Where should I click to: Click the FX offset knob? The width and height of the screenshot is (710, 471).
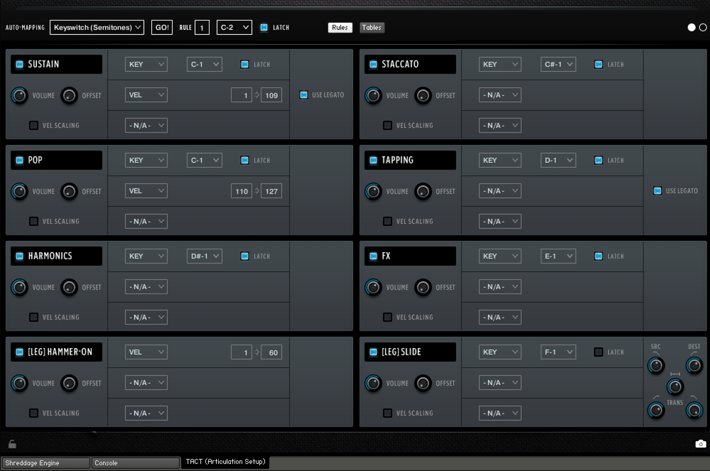(x=424, y=287)
